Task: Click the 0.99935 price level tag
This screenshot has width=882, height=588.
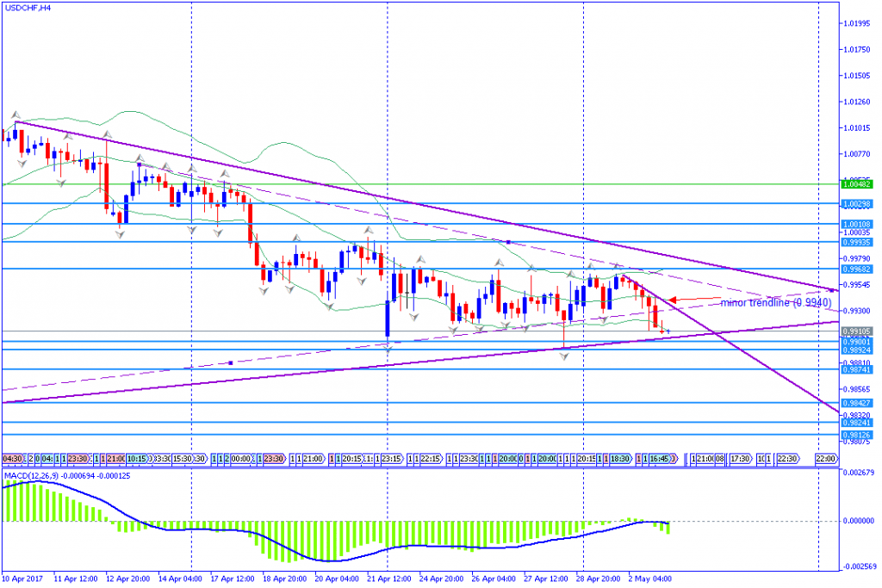Action: [857, 242]
